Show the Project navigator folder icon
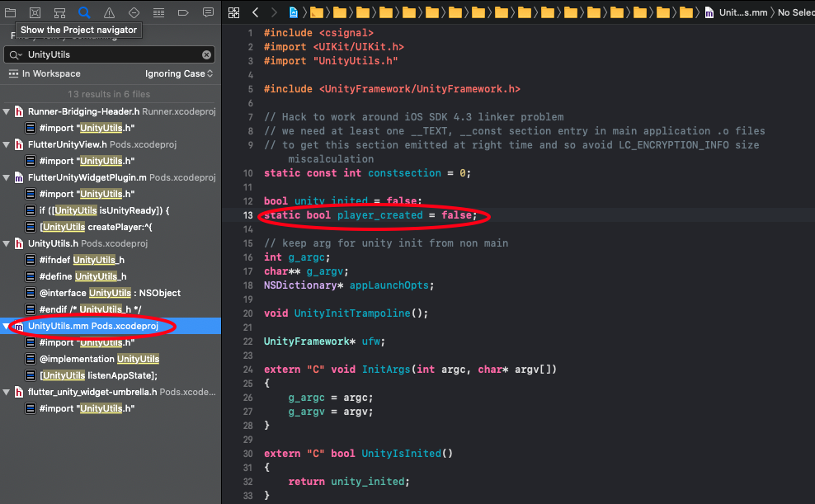This screenshot has height=504, width=815. 11,12
